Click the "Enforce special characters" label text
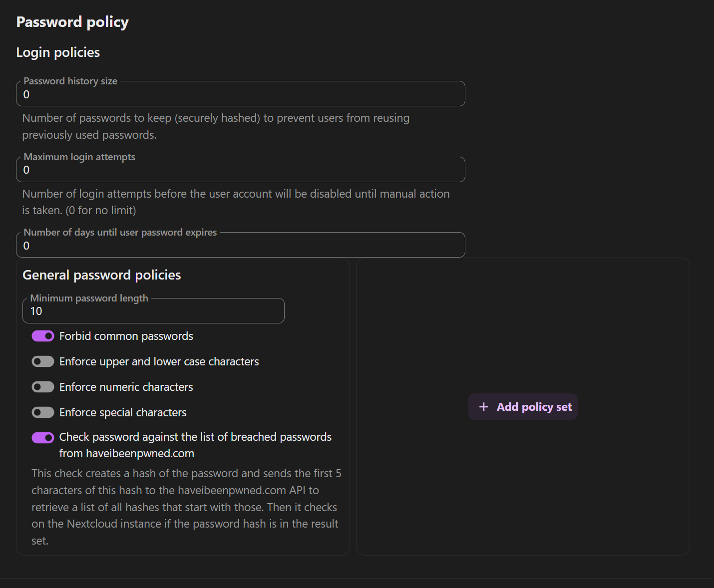The width and height of the screenshot is (714, 588). tap(123, 412)
